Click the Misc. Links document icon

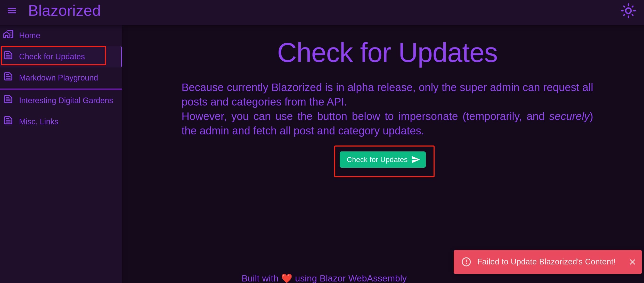[x=8, y=120]
